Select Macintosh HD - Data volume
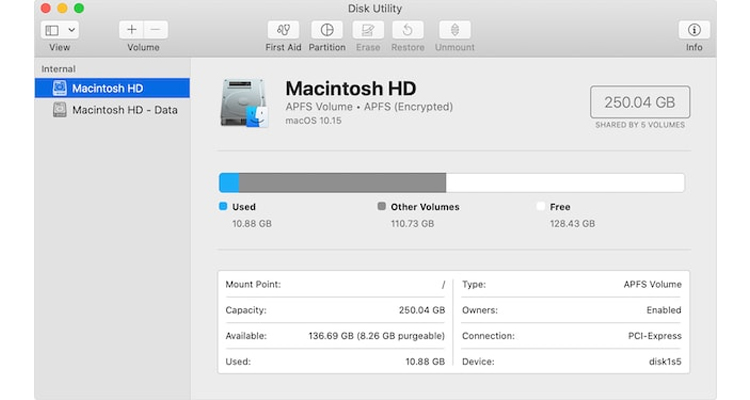 pyautogui.click(x=112, y=110)
